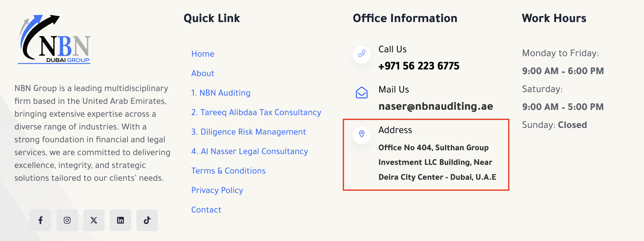Open 2. Tareeq Alibdaa Tax Consultancy link

point(256,112)
